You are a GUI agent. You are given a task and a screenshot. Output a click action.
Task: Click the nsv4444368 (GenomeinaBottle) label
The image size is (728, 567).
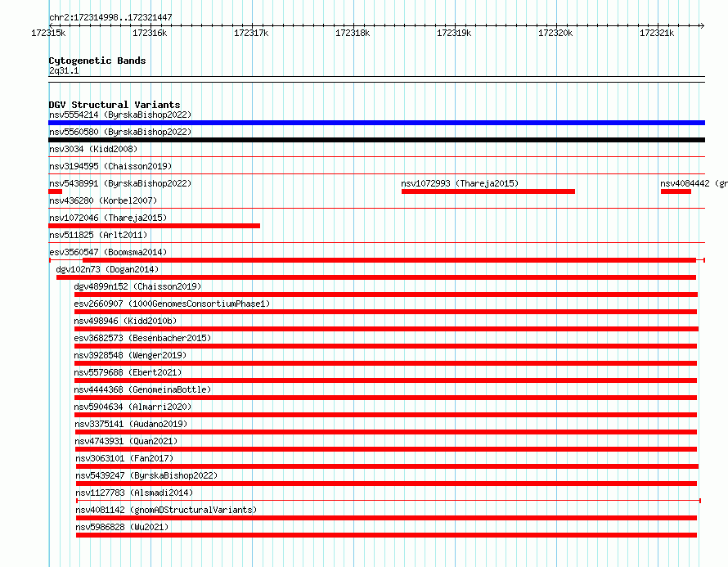(x=142, y=389)
